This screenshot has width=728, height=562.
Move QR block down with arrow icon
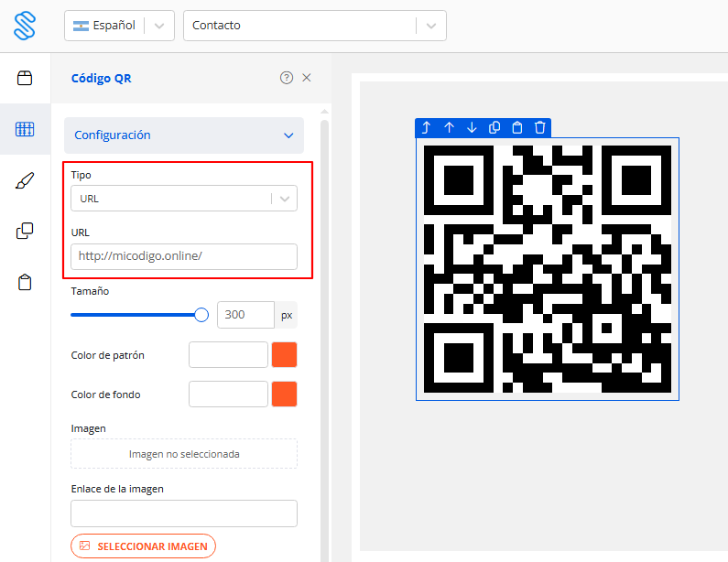472,127
